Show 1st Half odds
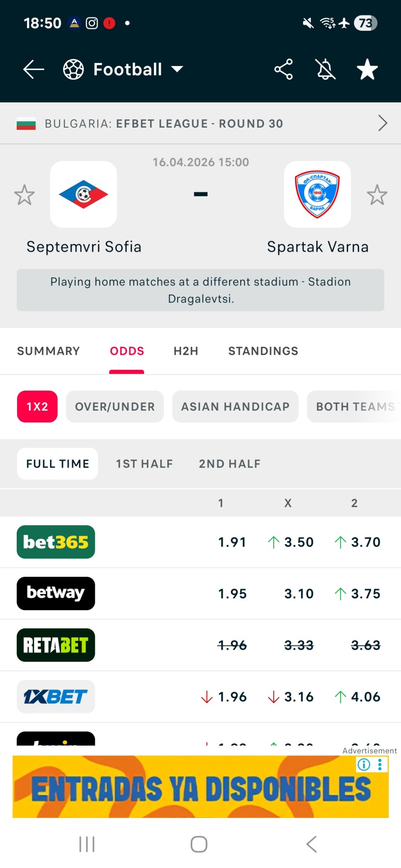This screenshot has width=401, height=868. click(144, 464)
